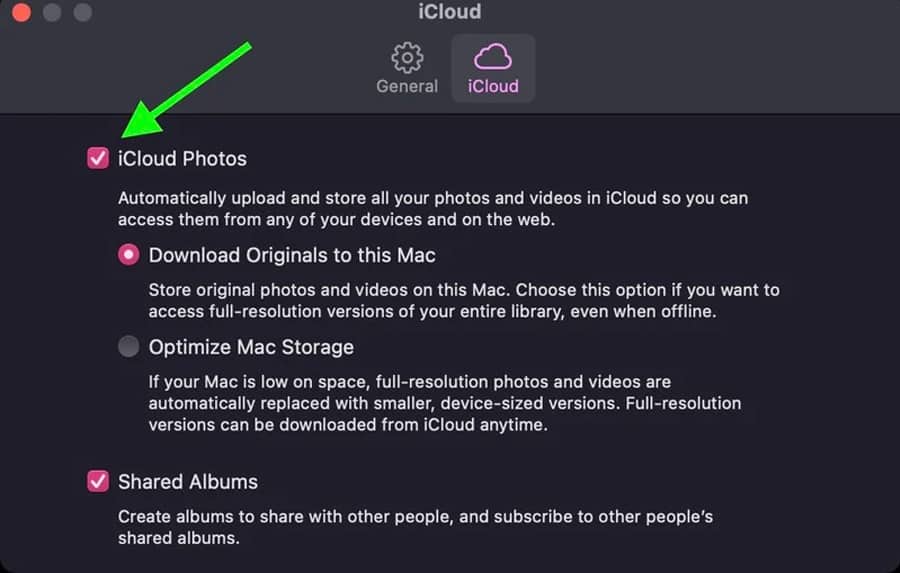
Task: Click the "iCloud Photos" label text
Action: coord(182,158)
